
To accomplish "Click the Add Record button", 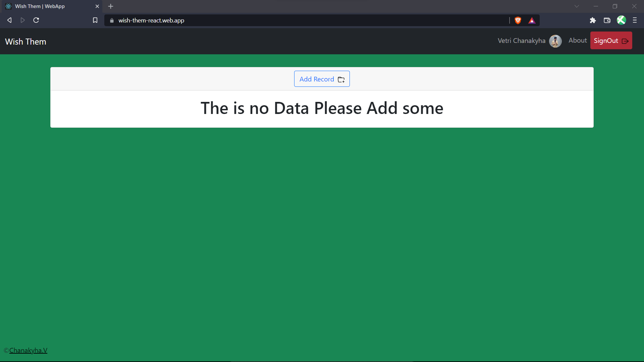I will (x=322, y=79).
